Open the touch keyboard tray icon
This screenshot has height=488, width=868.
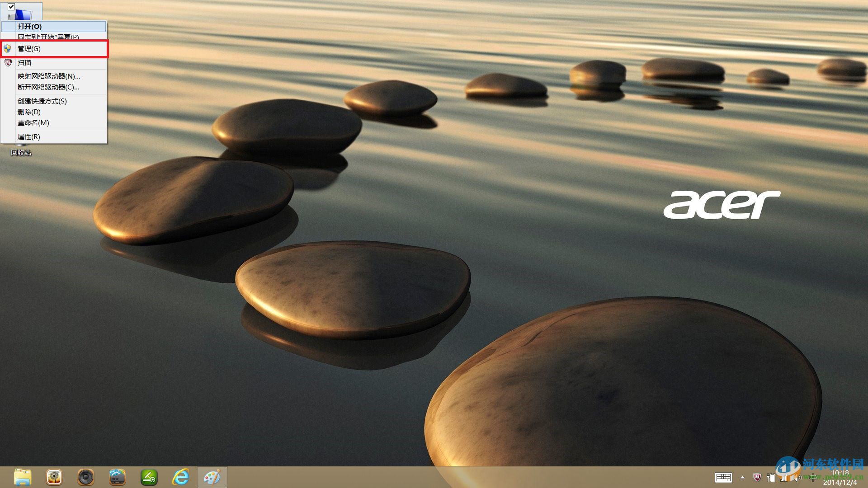tap(723, 478)
